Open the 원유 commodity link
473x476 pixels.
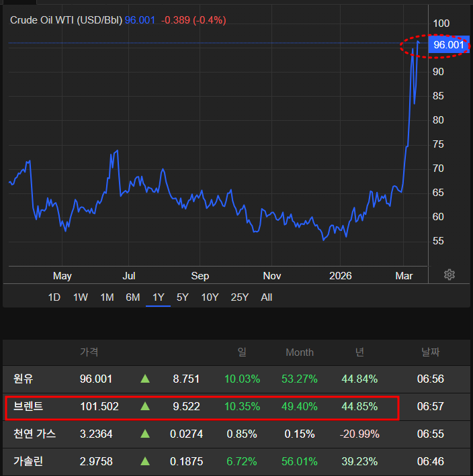tap(24, 379)
